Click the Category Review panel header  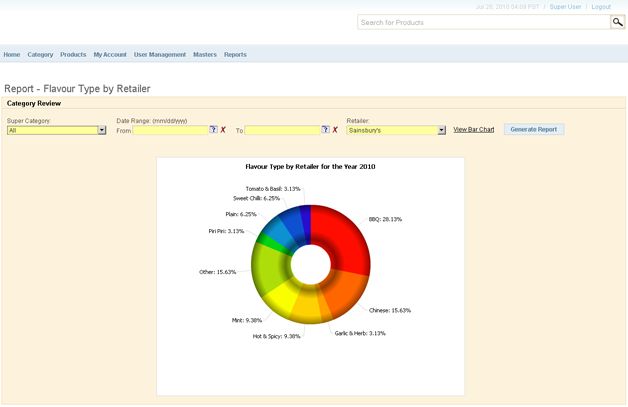[x=34, y=103]
